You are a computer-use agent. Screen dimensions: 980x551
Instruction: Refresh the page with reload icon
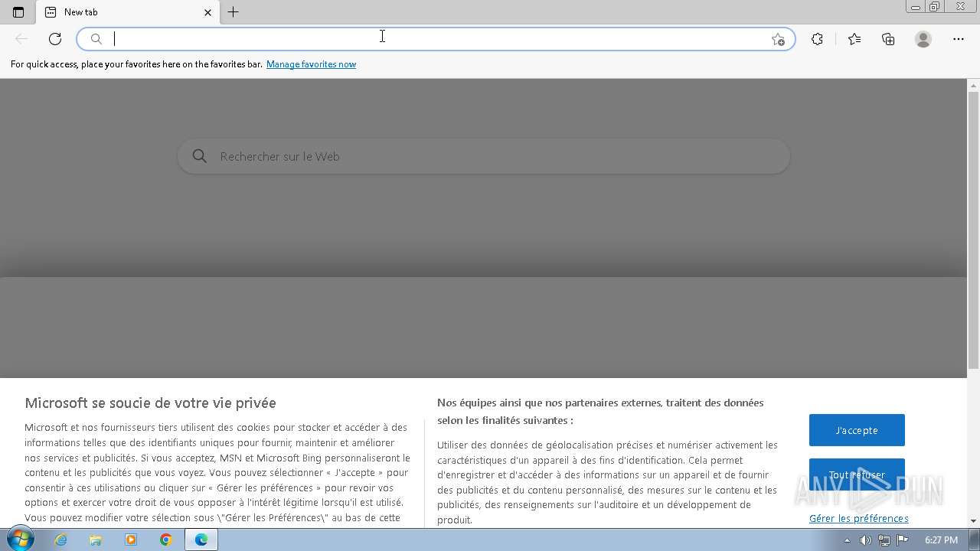55,39
